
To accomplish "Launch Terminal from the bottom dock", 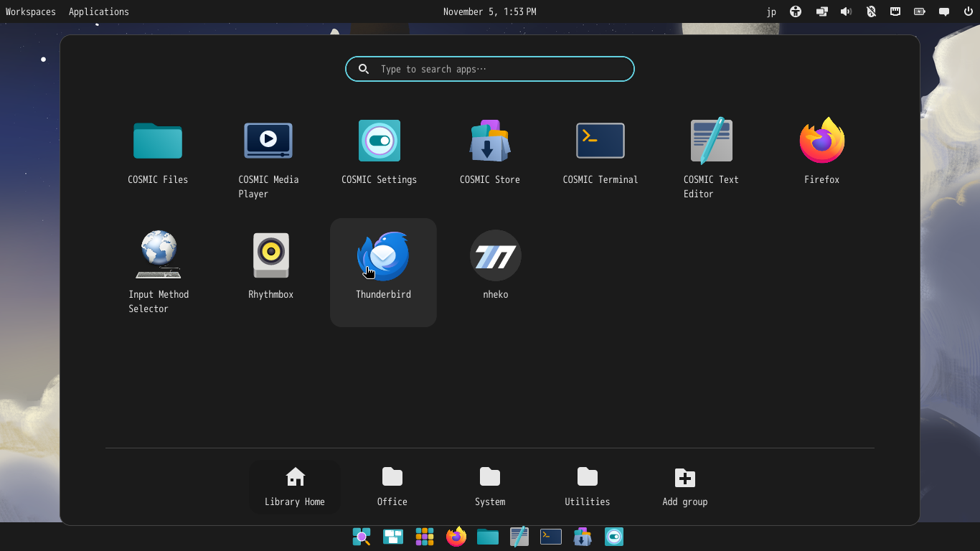I will pyautogui.click(x=551, y=537).
